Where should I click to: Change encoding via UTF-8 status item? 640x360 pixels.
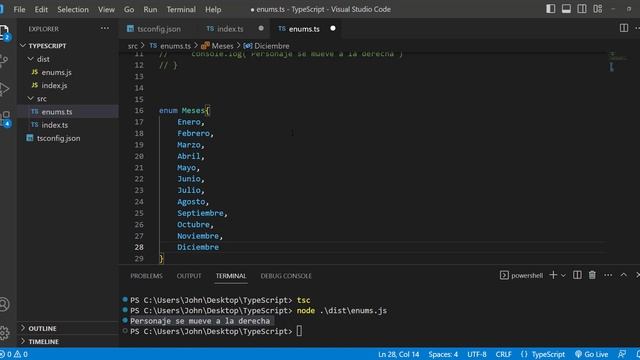pyautogui.click(x=477, y=354)
